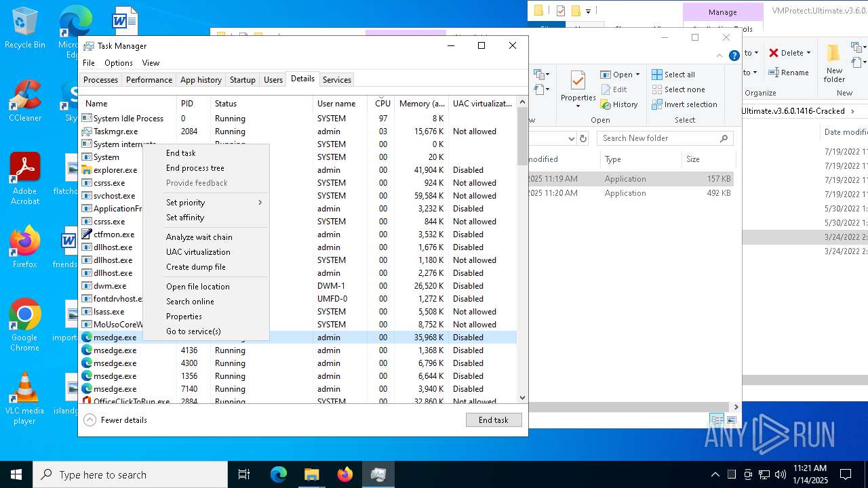Click Explorer horizontal scrollbar
The width and height of the screenshot is (868, 488).
(x=631, y=407)
